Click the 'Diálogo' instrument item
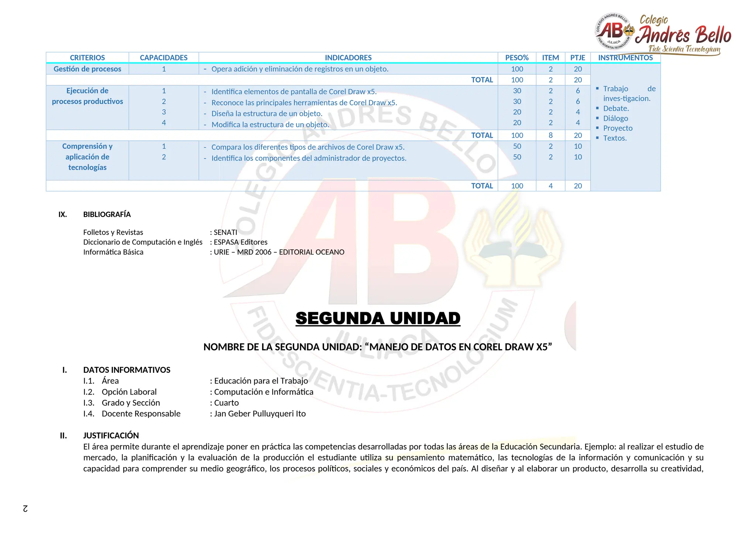 tap(615, 119)
